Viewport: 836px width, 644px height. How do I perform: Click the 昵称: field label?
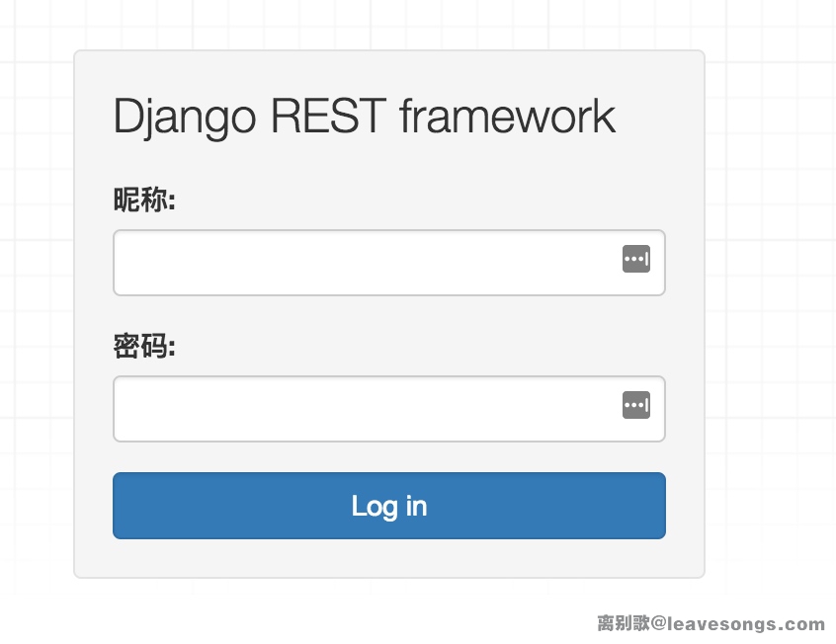pos(144,201)
